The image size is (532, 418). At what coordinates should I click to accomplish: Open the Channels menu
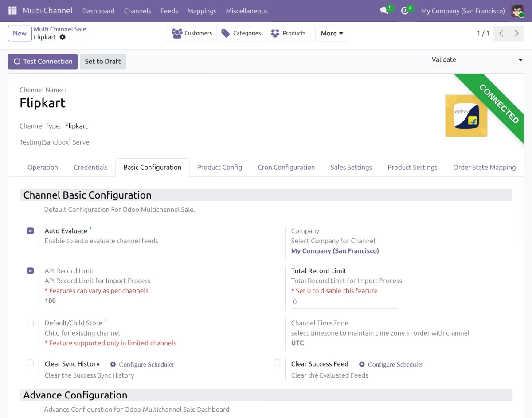click(137, 11)
